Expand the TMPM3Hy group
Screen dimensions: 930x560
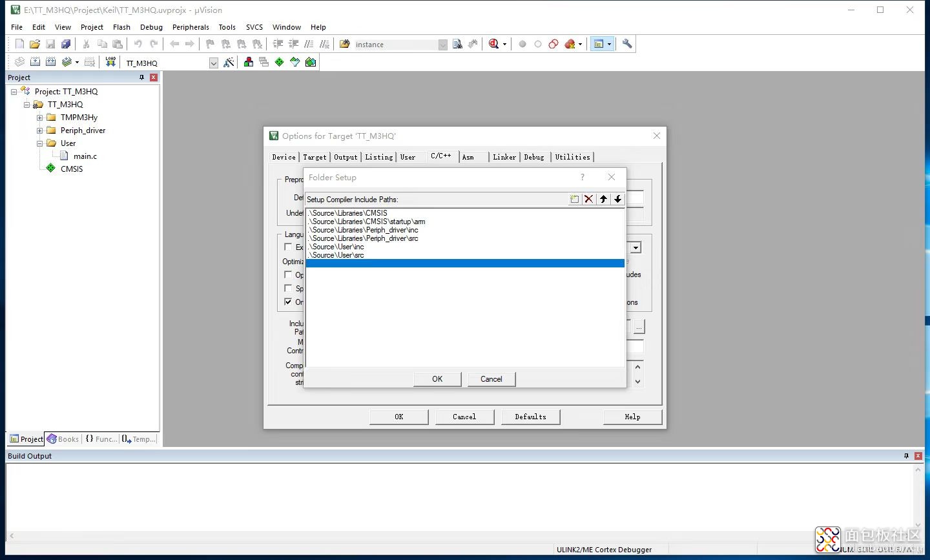pyautogui.click(x=39, y=118)
